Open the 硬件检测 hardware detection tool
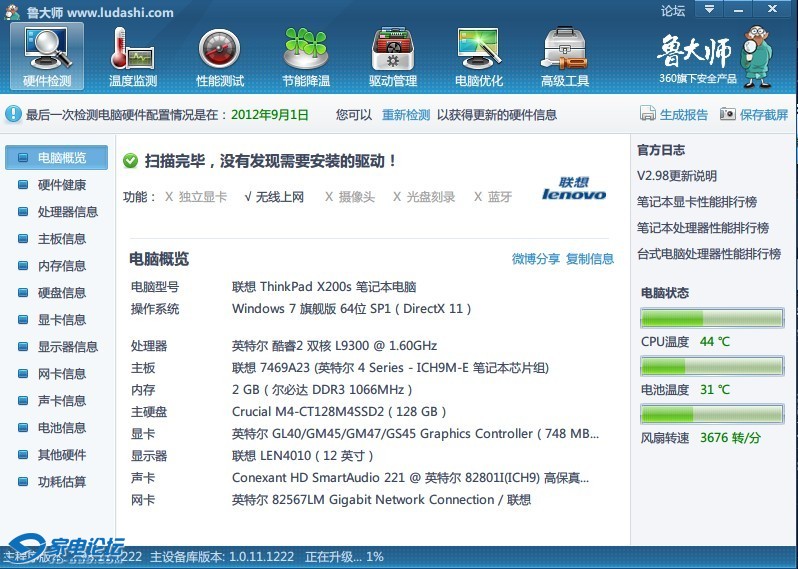Screen dimensions: 798x569 [47, 56]
